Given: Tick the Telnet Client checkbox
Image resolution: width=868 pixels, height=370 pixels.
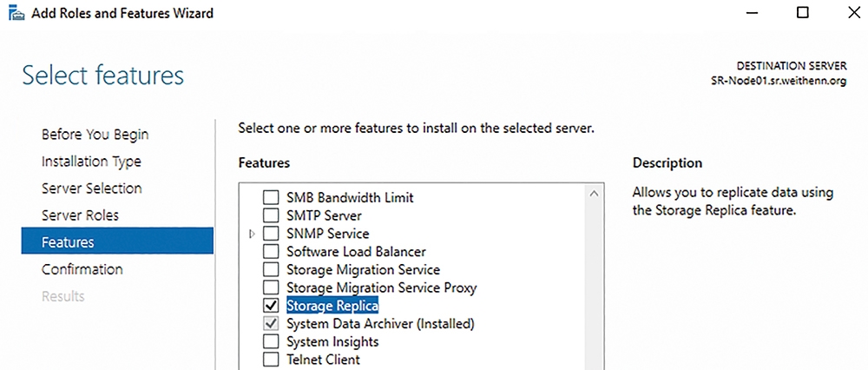Looking at the screenshot, I should click(x=271, y=360).
